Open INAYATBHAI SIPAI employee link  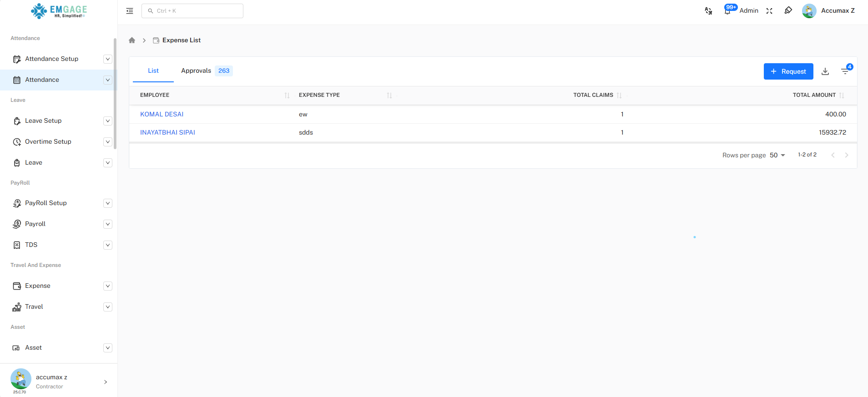[167, 132]
